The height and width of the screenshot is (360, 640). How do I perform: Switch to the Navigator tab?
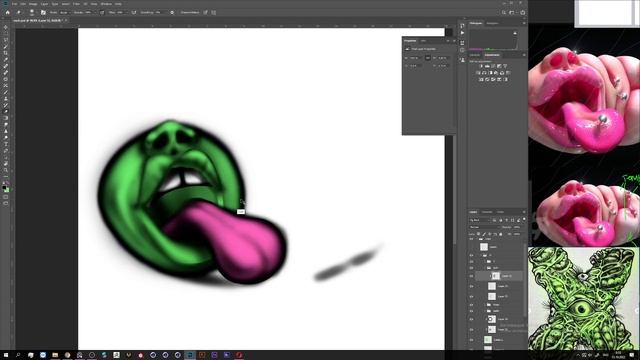(493, 23)
